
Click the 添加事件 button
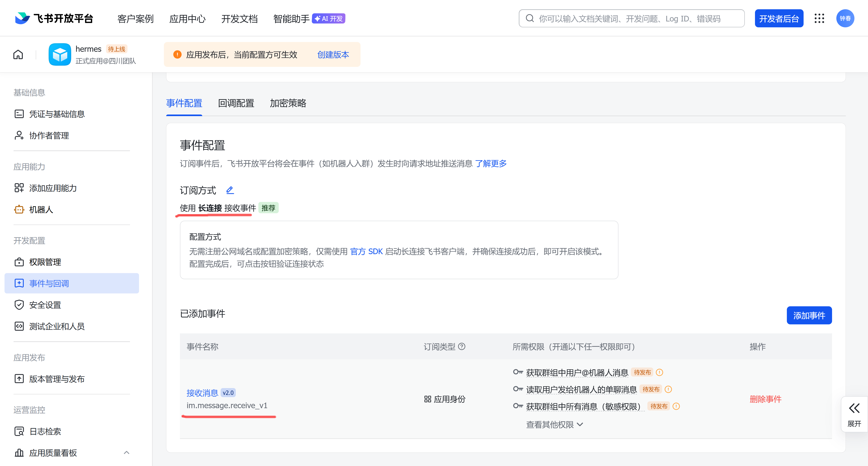809,316
